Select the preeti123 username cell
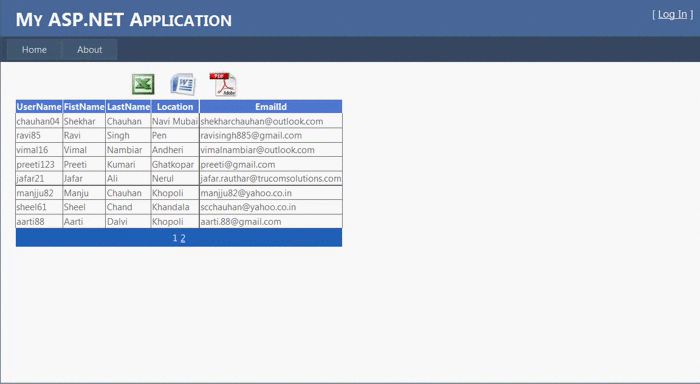Image resolution: width=700 pixels, height=384 pixels. pos(39,164)
